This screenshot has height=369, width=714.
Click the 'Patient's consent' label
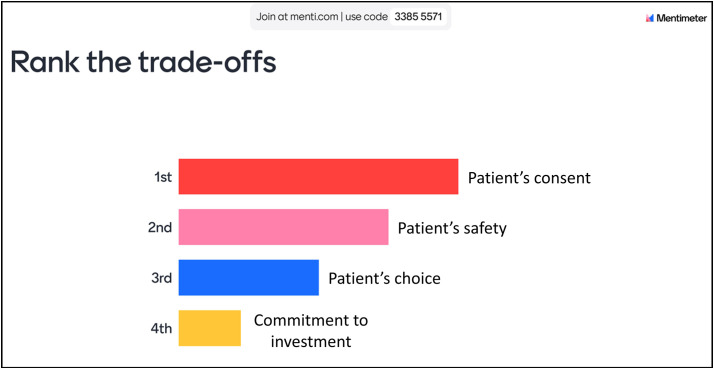[x=529, y=178]
